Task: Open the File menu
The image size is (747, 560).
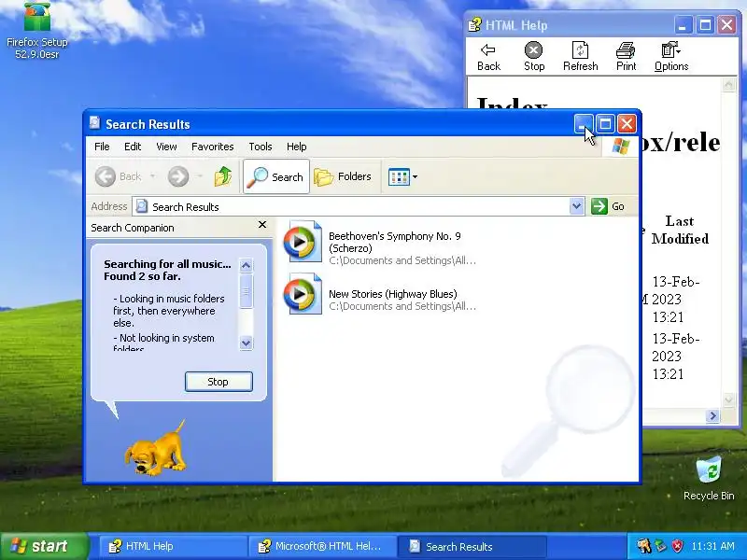Action: pyautogui.click(x=102, y=147)
